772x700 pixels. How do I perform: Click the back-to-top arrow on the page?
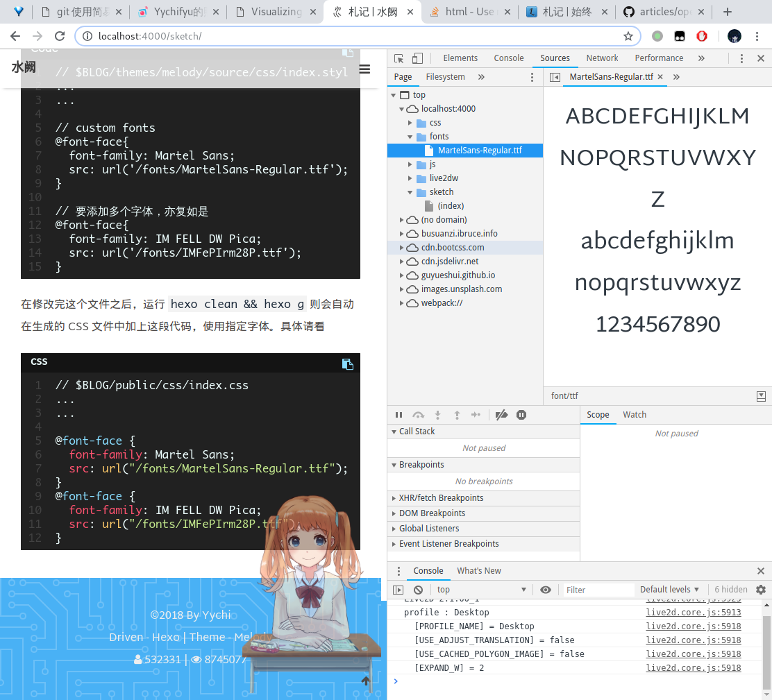pos(366,681)
